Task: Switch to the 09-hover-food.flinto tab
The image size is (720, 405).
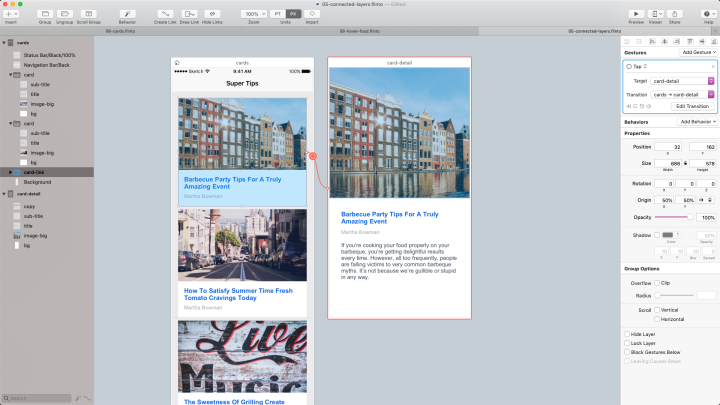Action: [x=360, y=31]
